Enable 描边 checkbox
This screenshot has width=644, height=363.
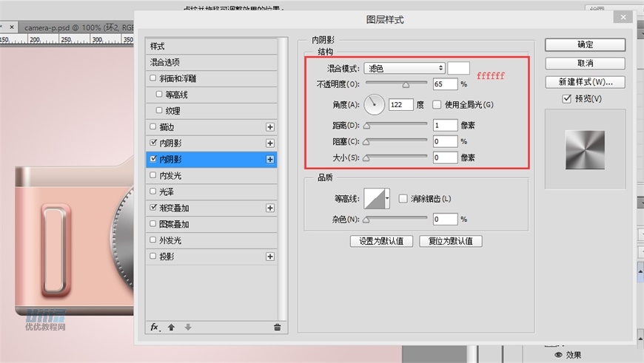(x=153, y=126)
